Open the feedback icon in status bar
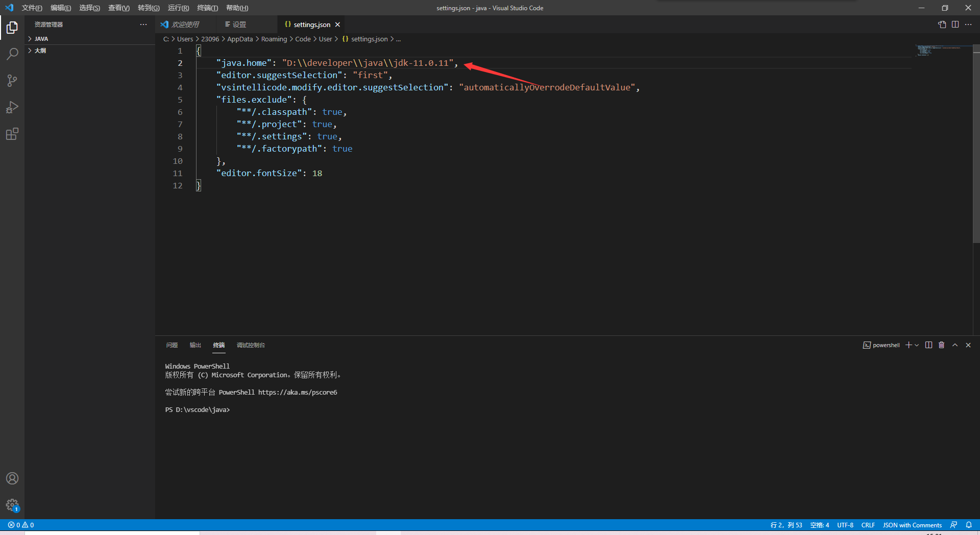 pyautogui.click(x=953, y=525)
